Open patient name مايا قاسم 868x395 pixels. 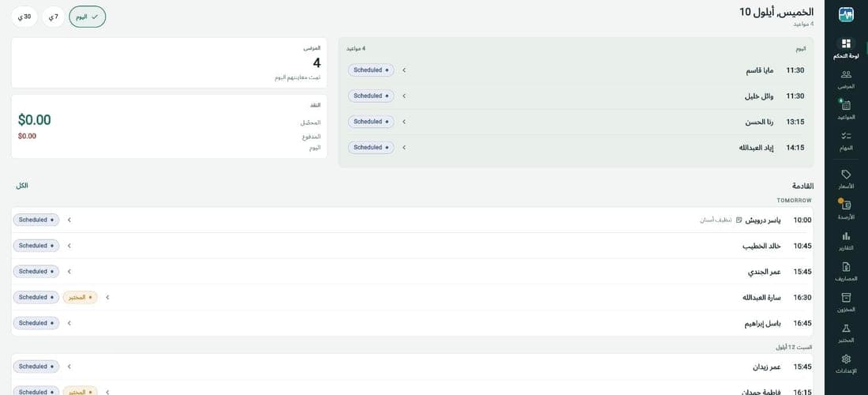(x=761, y=70)
